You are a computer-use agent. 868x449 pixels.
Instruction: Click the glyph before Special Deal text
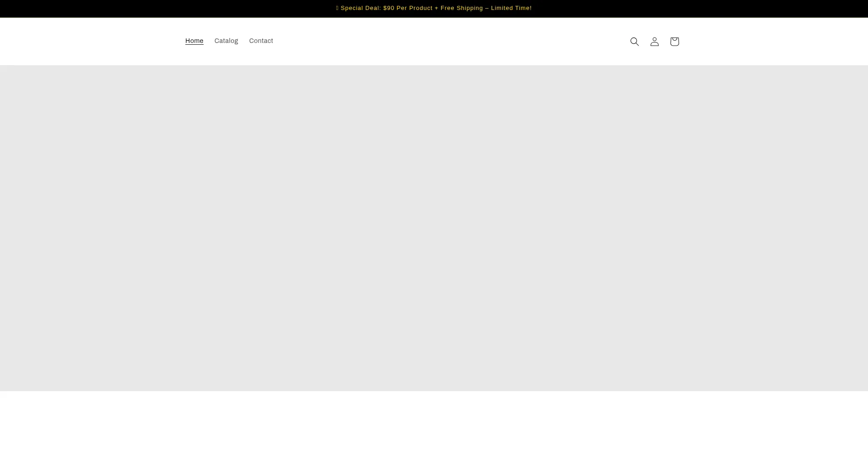click(x=337, y=8)
